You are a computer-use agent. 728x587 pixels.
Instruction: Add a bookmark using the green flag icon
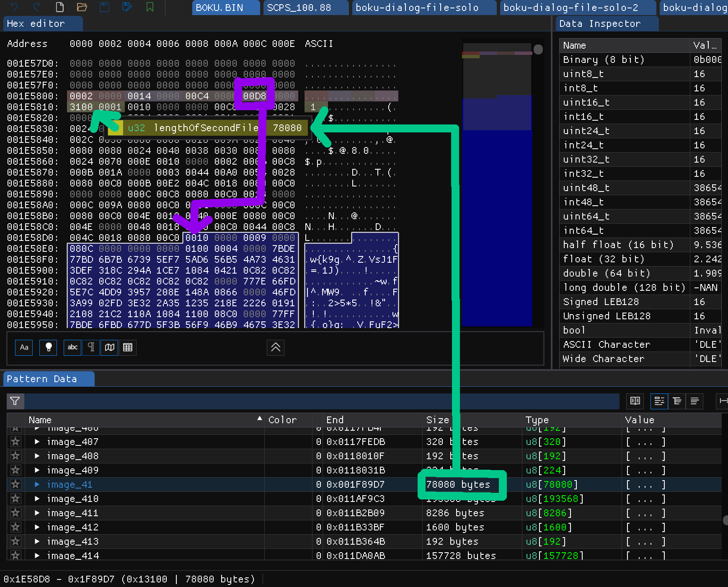point(150,7)
